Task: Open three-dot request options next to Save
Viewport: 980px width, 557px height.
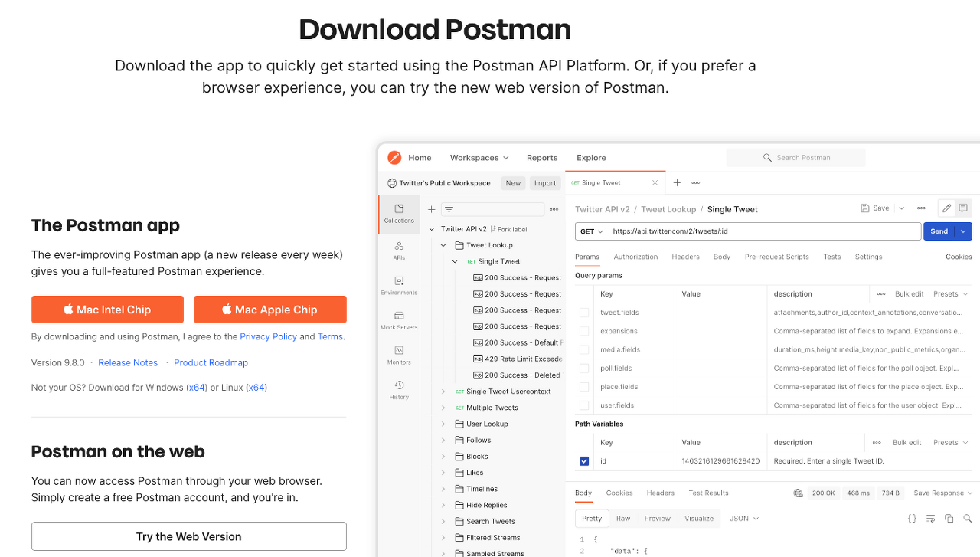Action: click(x=921, y=208)
